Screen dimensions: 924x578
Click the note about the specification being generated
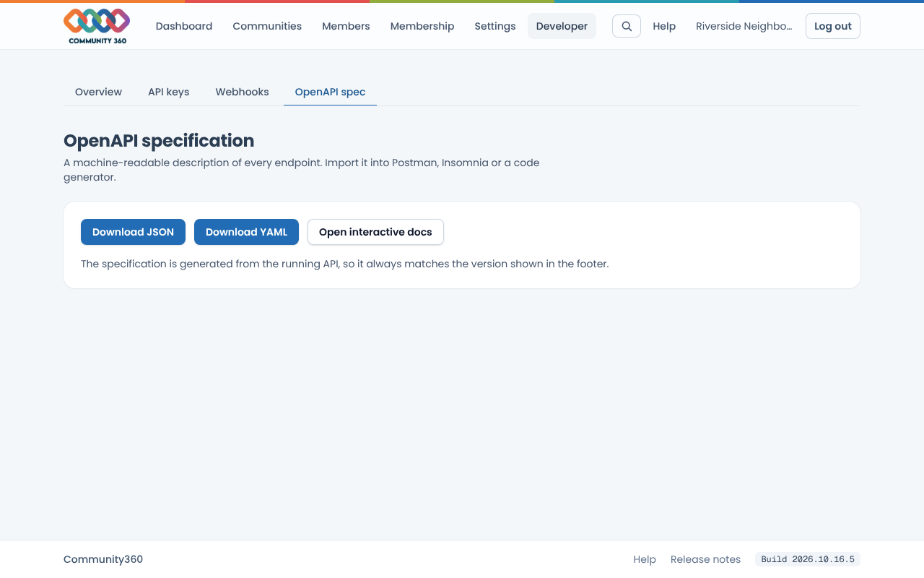pos(345,264)
